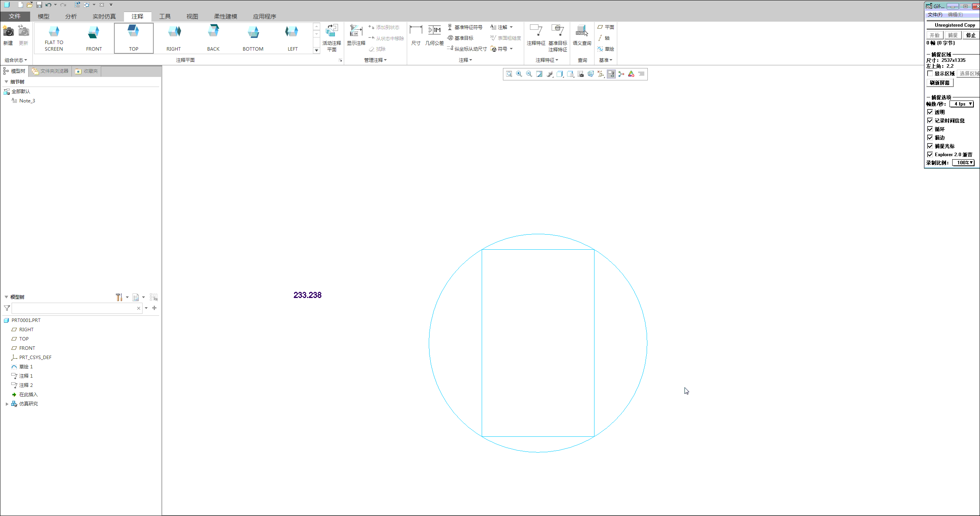Click the datum Sketch (草绘) button
980x516 pixels.
606,49
